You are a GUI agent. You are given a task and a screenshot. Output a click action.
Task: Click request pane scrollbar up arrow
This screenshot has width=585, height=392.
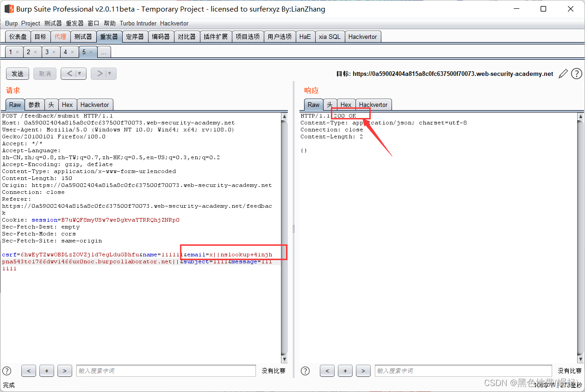coord(284,117)
